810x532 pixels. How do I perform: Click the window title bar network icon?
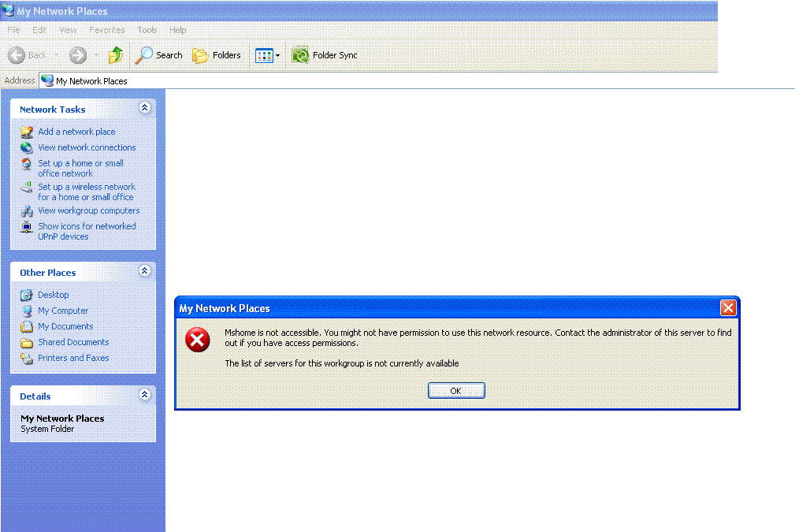pyautogui.click(x=8, y=10)
